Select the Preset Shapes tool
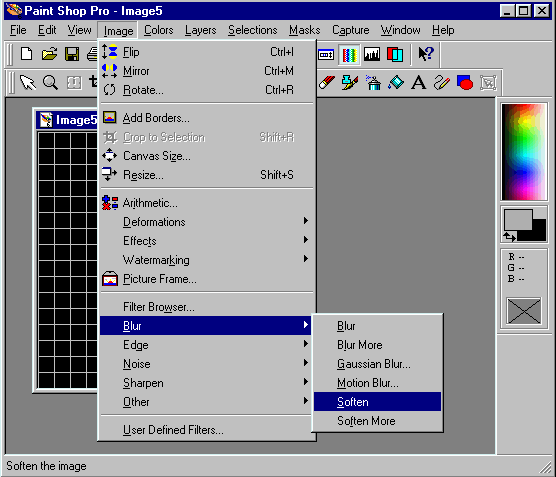 click(x=465, y=82)
